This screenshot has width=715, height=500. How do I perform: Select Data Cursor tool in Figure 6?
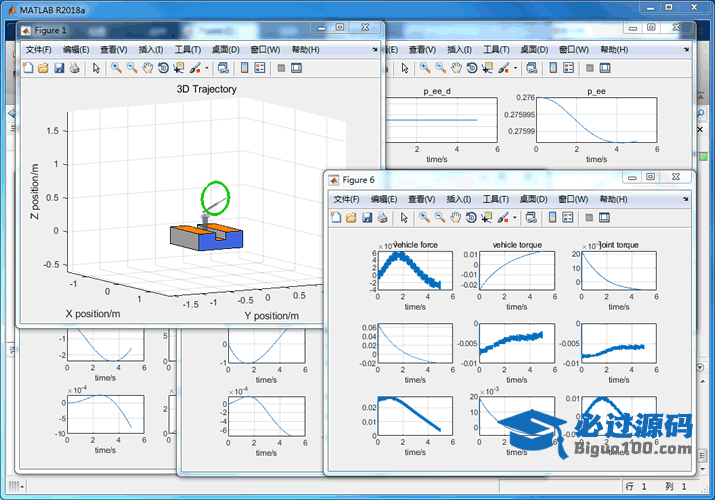coord(486,217)
